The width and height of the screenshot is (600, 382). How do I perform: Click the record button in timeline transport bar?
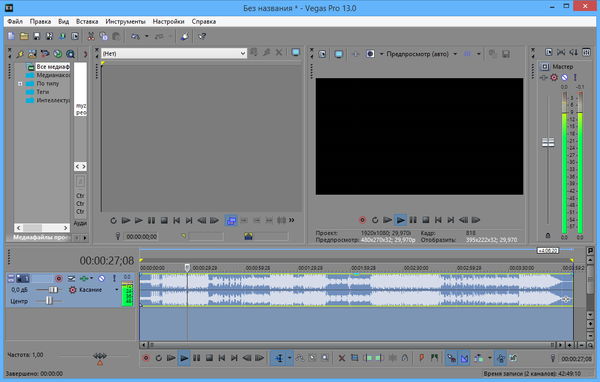click(x=146, y=358)
